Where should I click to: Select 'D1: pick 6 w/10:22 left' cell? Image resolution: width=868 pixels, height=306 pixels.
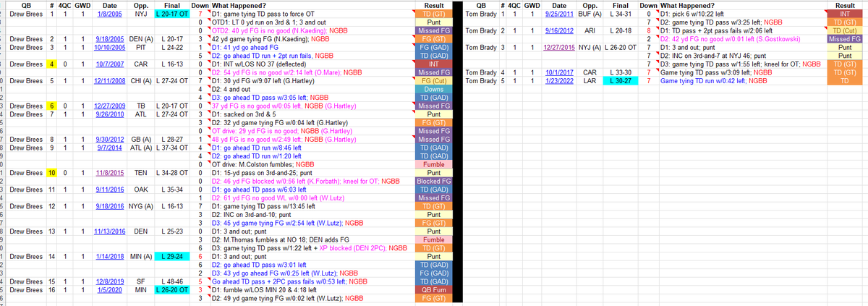[743, 14]
